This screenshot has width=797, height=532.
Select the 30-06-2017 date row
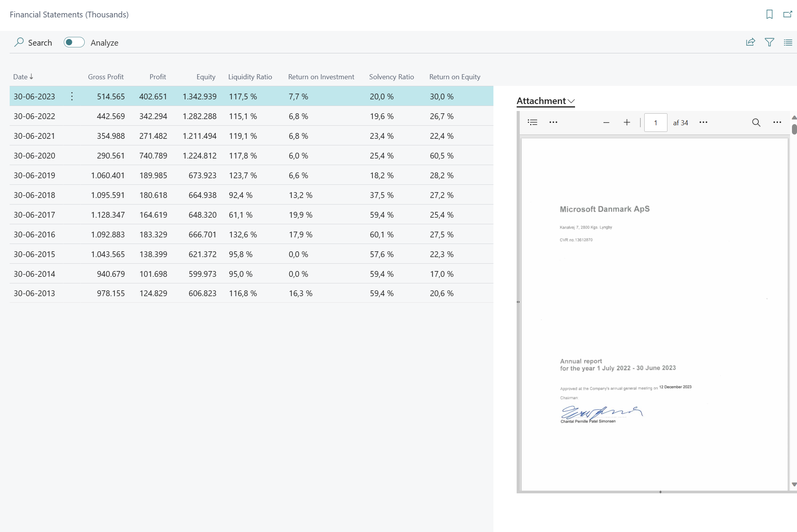(x=251, y=215)
